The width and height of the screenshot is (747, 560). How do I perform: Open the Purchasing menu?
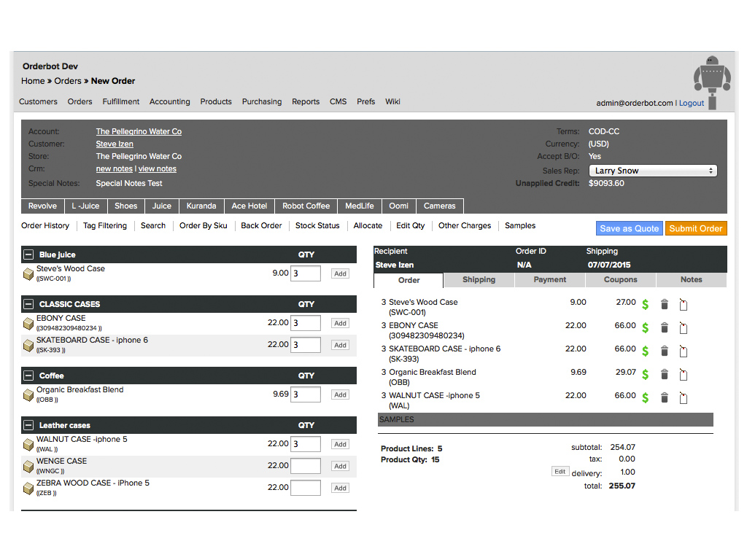click(x=262, y=101)
